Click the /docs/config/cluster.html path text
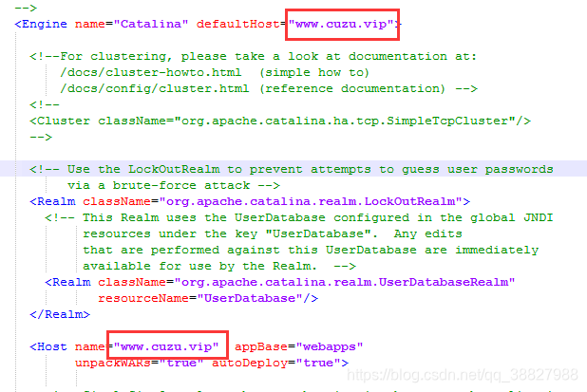The width and height of the screenshot is (587, 392). 154,88
